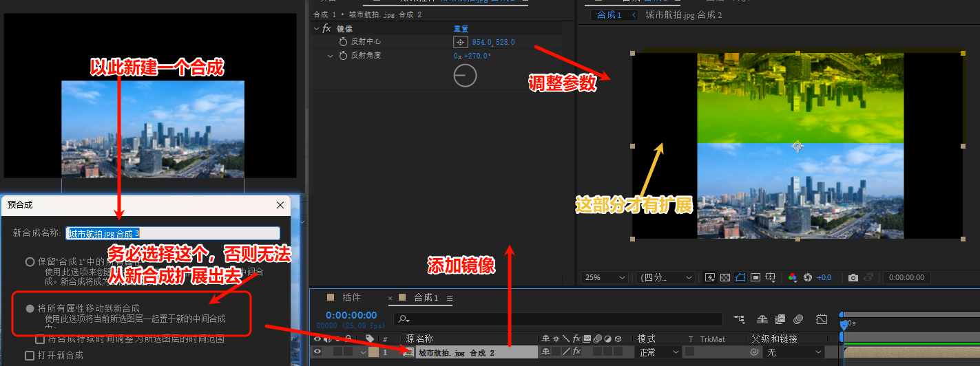Click the label tag column icon

(370, 338)
